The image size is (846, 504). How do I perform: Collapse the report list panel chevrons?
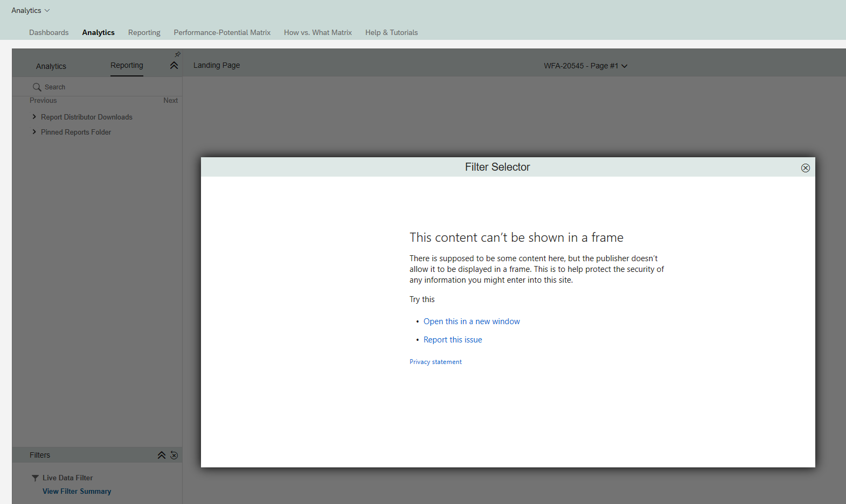coord(174,65)
